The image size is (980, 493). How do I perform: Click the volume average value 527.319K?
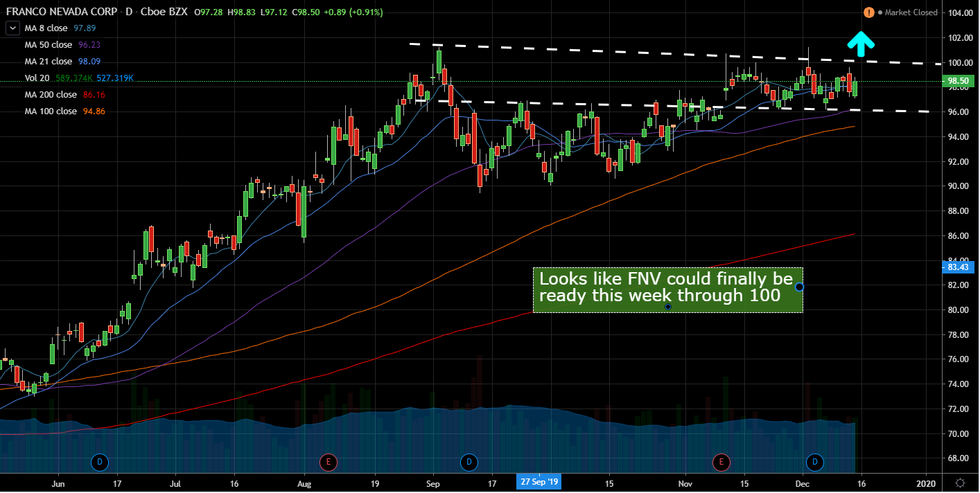pyautogui.click(x=114, y=78)
